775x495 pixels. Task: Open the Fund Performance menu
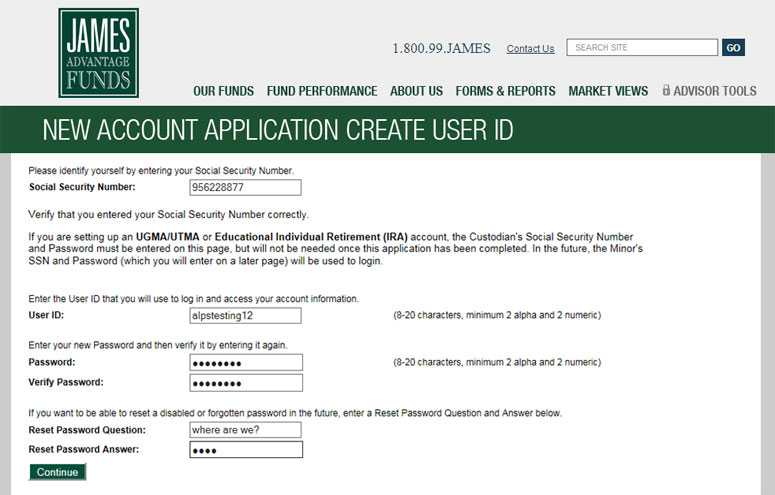point(322,91)
